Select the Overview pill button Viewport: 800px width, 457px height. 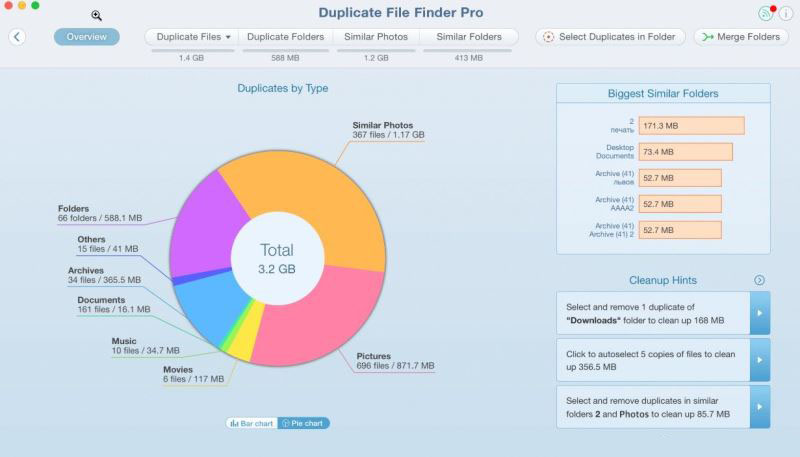87,37
